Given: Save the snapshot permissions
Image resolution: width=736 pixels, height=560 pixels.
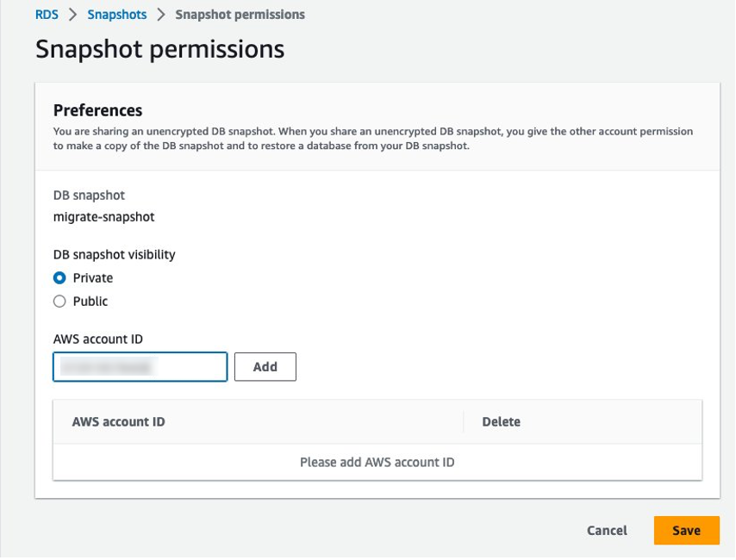Looking at the screenshot, I should click(x=686, y=531).
